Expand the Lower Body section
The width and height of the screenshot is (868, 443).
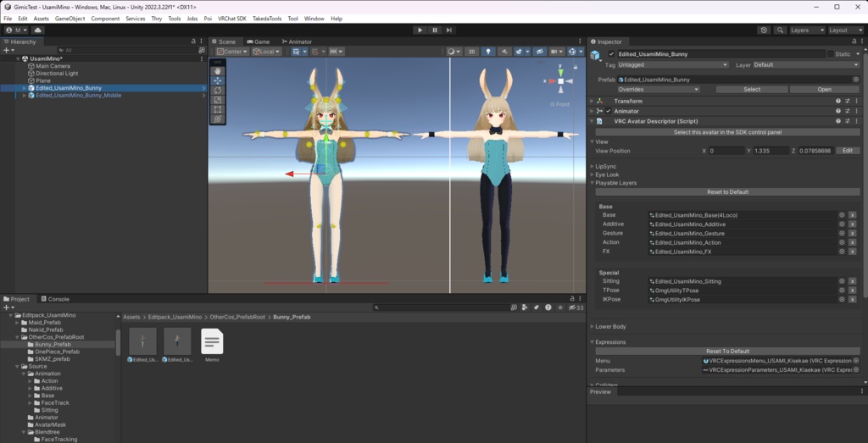coord(592,327)
